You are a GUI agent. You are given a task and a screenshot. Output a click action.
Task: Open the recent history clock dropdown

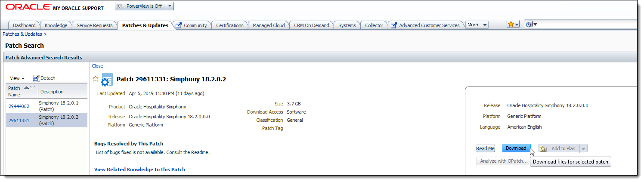coord(531,25)
